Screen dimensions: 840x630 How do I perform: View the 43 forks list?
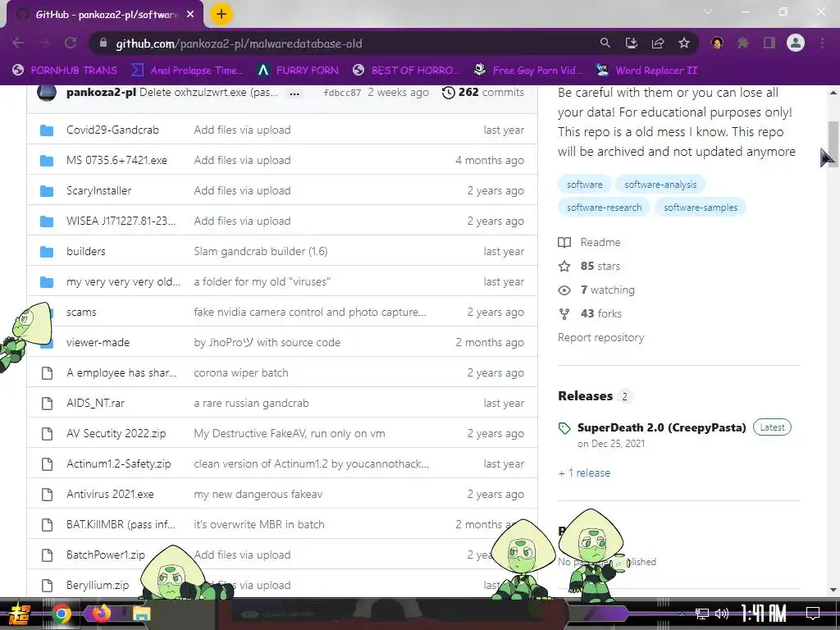pyautogui.click(x=590, y=313)
